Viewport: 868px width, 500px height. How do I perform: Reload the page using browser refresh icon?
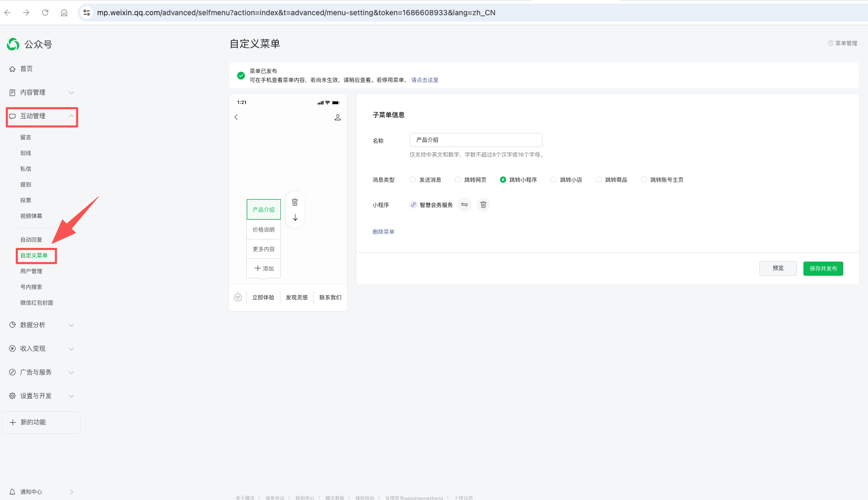[x=45, y=13]
